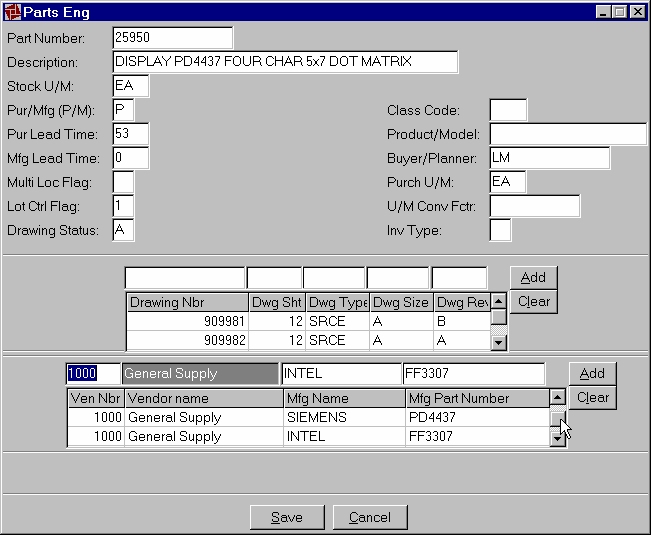The width and height of the screenshot is (651, 535).
Task: Click SRCE type cell in row 909981
Action: coord(338,321)
